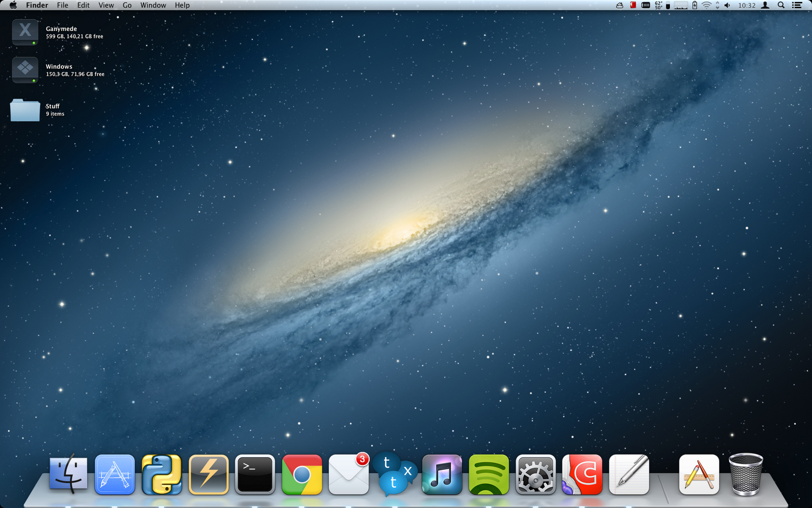This screenshot has height=508, width=812.
Task: Open the Trash in the Dock
Action: coord(746,474)
